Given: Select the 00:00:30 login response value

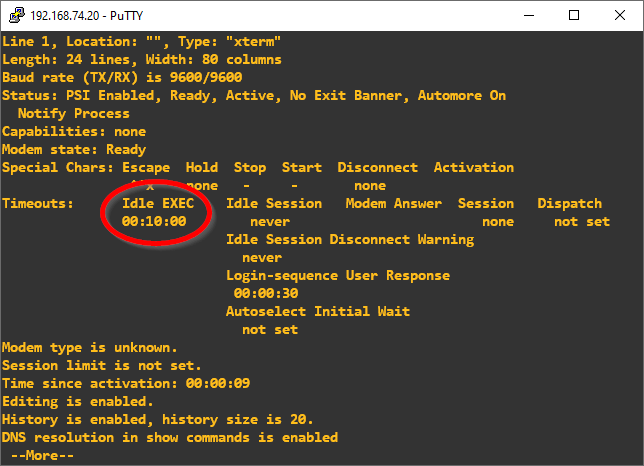Looking at the screenshot, I should click(x=266, y=294).
